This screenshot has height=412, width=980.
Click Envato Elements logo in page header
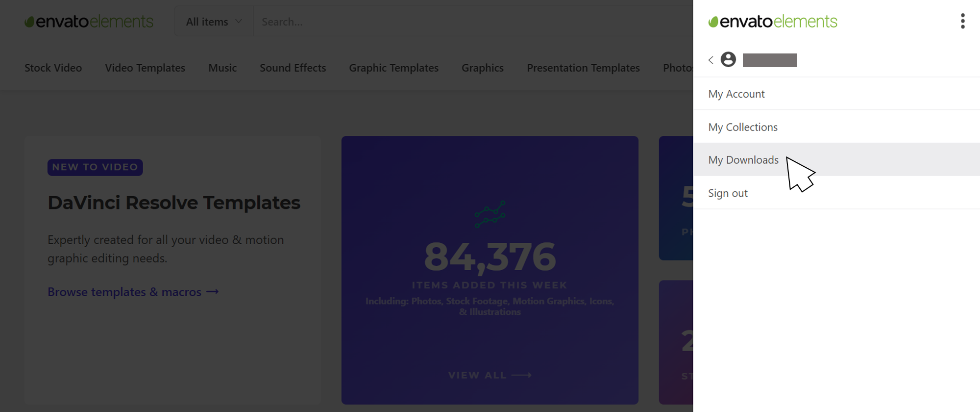[x=89, y=21]
